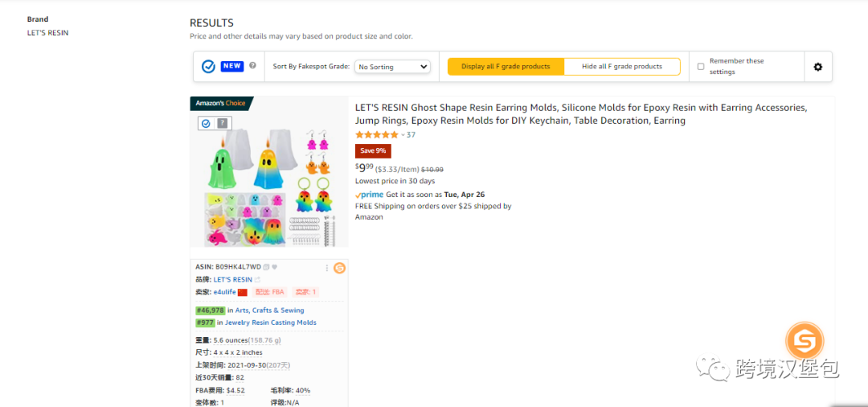Click the orange seller tool logo in ASIN panel
868x407 pixels.
click(339, 268)
